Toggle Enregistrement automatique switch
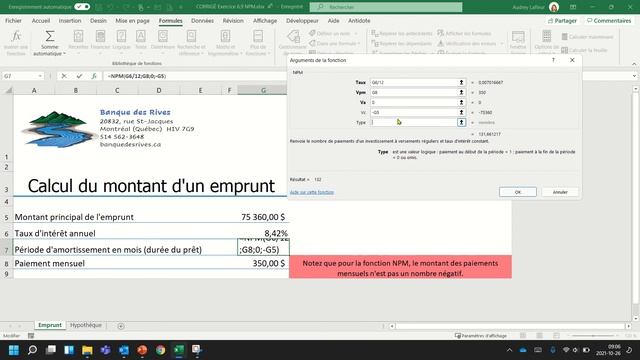This screenshot has height=360, width=640. (x=82, y=7)
